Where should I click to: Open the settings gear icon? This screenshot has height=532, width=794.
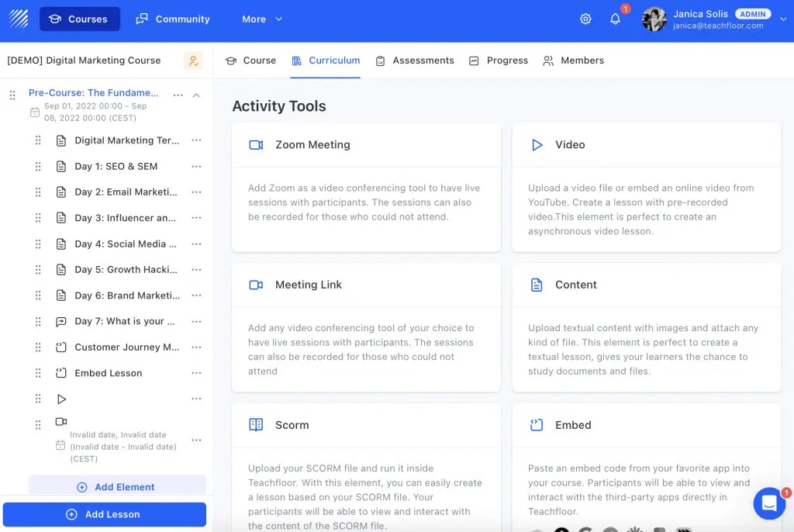pos(585,19)
